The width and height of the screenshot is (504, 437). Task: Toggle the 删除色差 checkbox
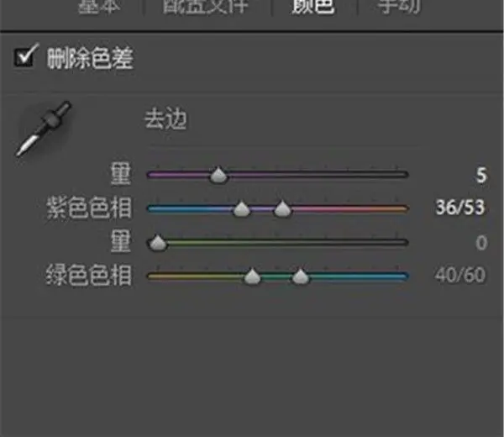[x=25, y=56]
